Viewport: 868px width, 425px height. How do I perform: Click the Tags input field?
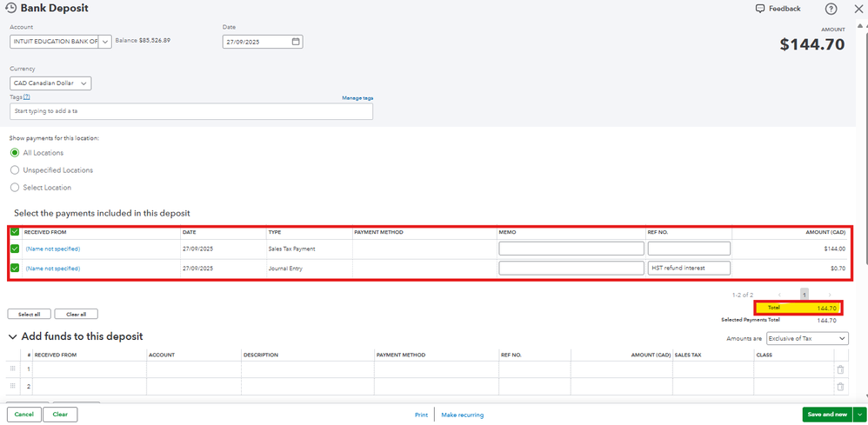point(191,111)
